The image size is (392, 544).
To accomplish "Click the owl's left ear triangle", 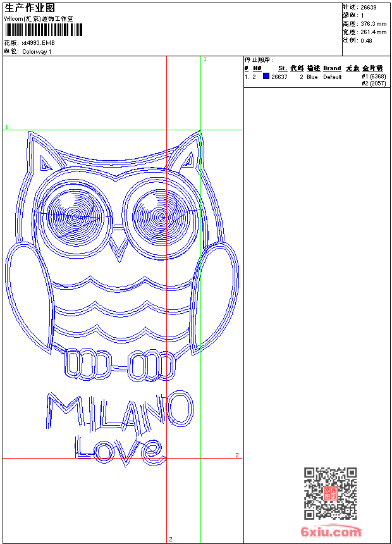I will 46,164.
